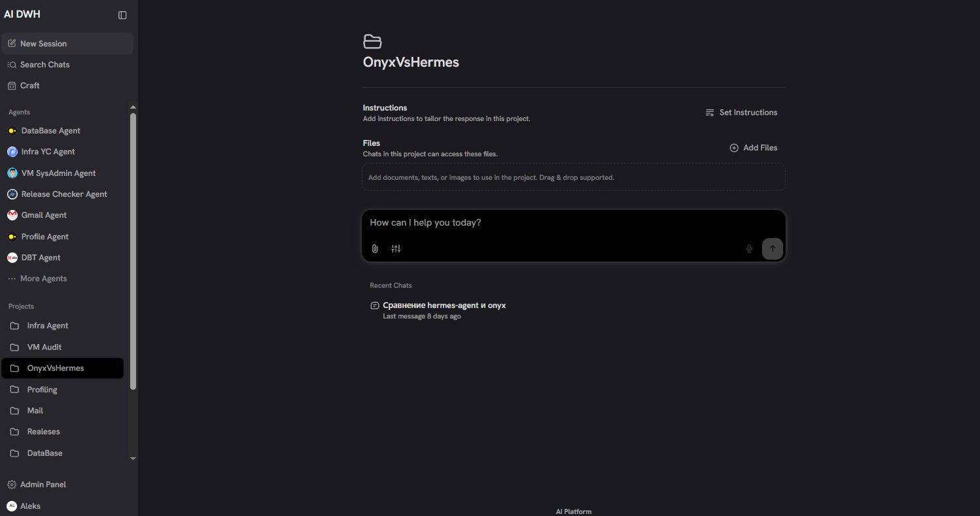Click the New Session pencil icon
The width and height of the screenshot is (980, 516).
click(12, 44)
